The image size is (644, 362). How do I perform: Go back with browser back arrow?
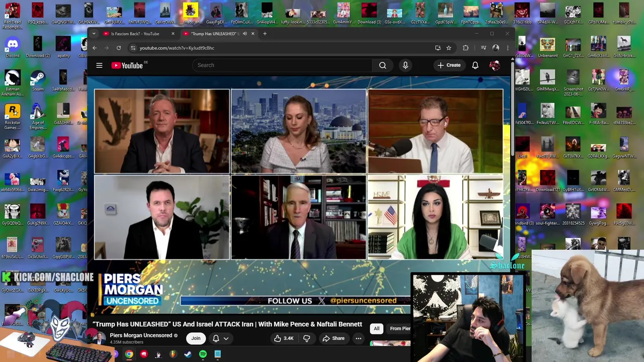pyautogui.click(x=94, y=48)
